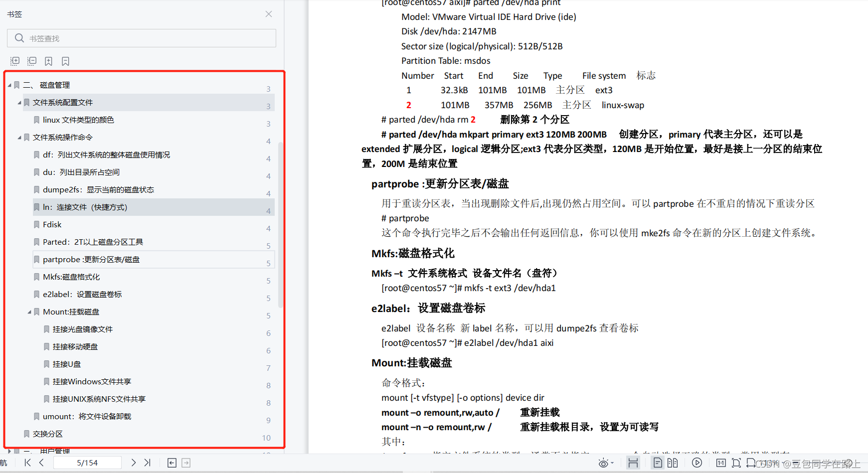Jump to bookmark Mkfs:磁盘格式化
Image resolution: width=868 pixels, height=473 pixels.
pos(71,277)
